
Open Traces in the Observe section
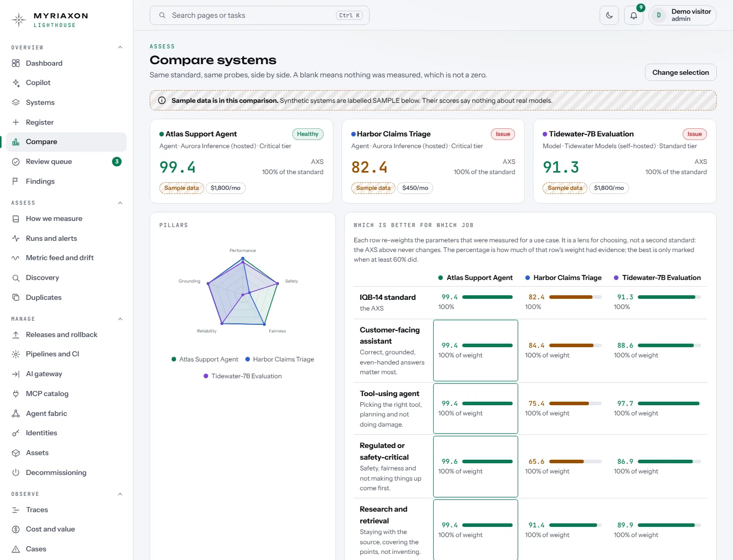coord(66,510)
